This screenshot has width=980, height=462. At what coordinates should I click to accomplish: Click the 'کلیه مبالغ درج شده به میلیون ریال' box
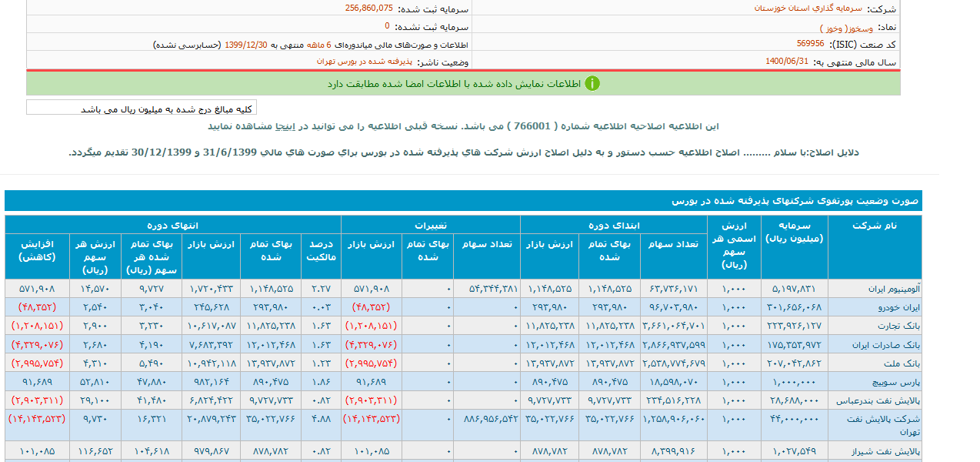click(x=142, y=108)
